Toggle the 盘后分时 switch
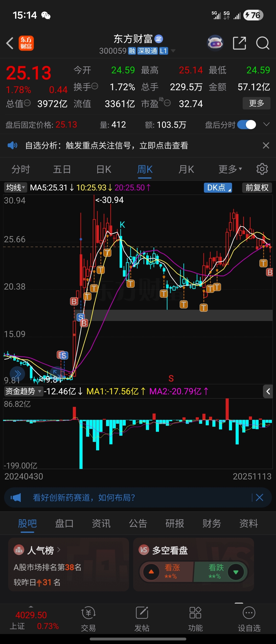The width and height of the screenshot is (276, 644). 247,125
